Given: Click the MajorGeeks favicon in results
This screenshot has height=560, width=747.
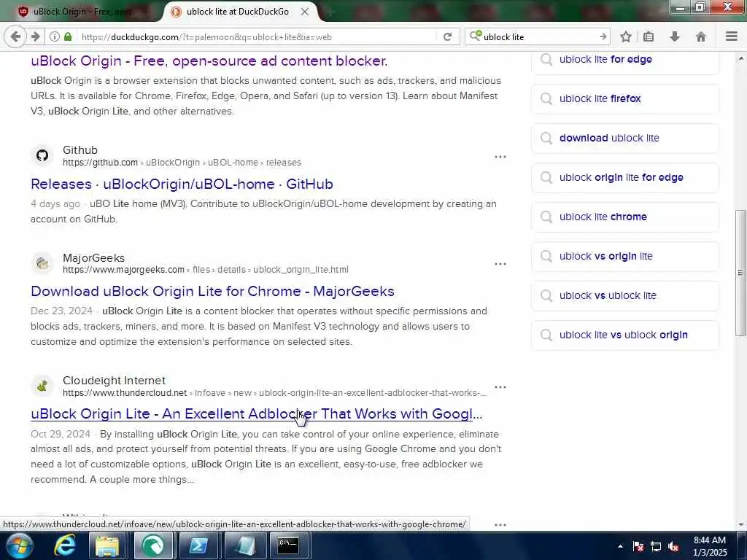Looking at the screenshot, I should coord(42,262).
